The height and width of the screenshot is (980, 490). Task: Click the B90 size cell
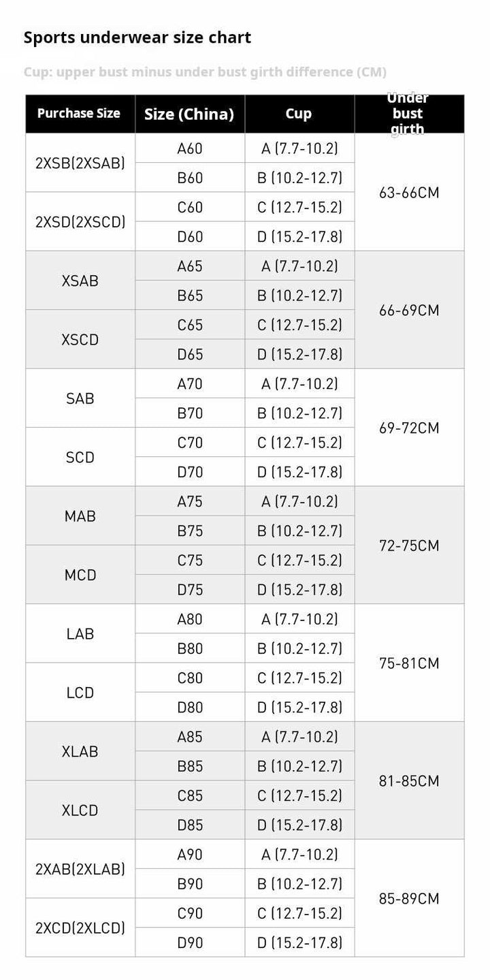tap(190, 884)
